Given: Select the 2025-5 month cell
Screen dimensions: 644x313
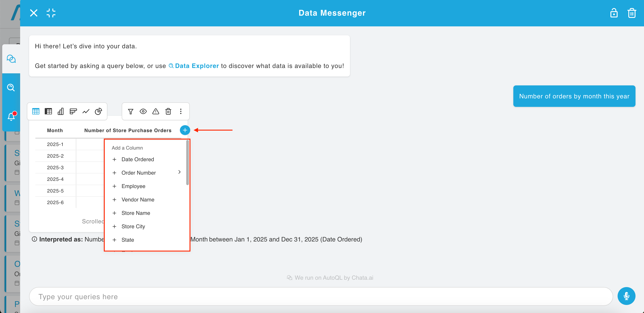Looking at the screenshot, I should click(55, 191).
